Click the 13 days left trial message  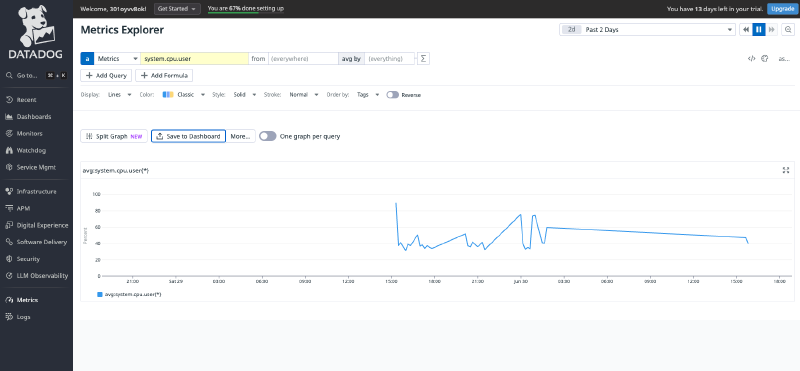714,9
